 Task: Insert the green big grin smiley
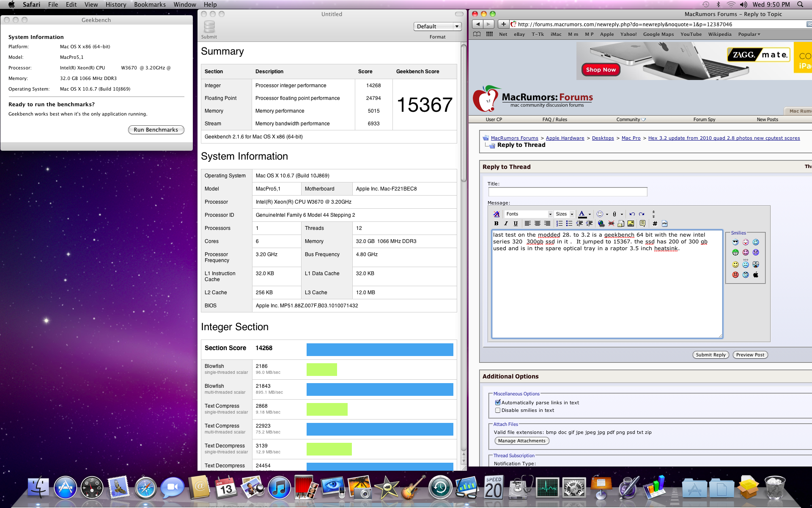pos(735,252)
